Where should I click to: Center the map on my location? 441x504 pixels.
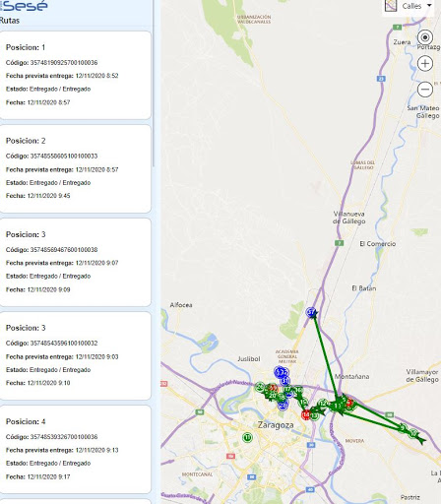click(x=425, y=37)
